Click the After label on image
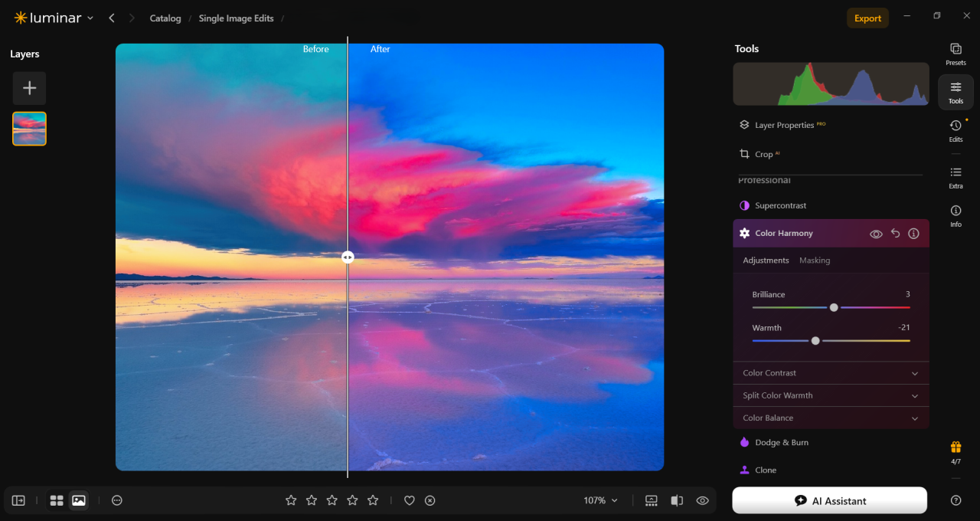 (381, 49)
